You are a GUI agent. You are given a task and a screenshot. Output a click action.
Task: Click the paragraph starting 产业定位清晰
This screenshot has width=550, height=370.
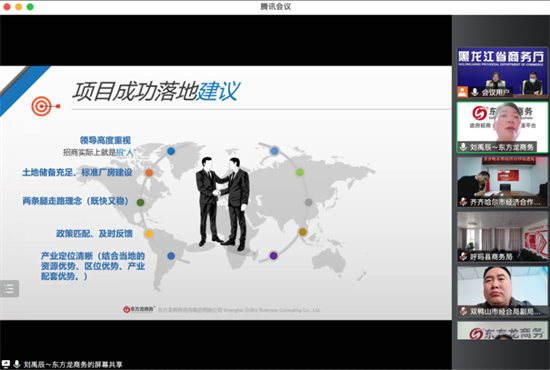(93, 266)
